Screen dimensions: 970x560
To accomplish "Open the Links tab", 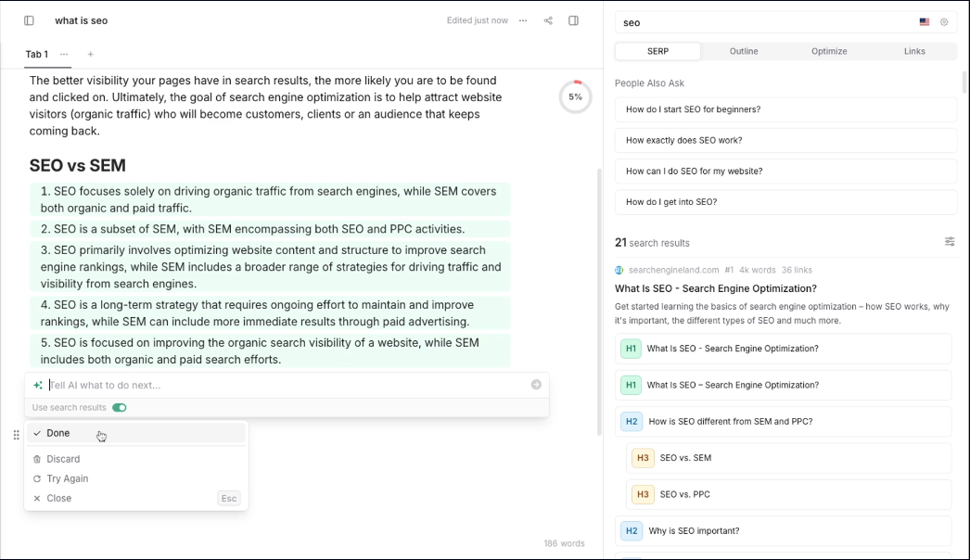I will point(914,51).
